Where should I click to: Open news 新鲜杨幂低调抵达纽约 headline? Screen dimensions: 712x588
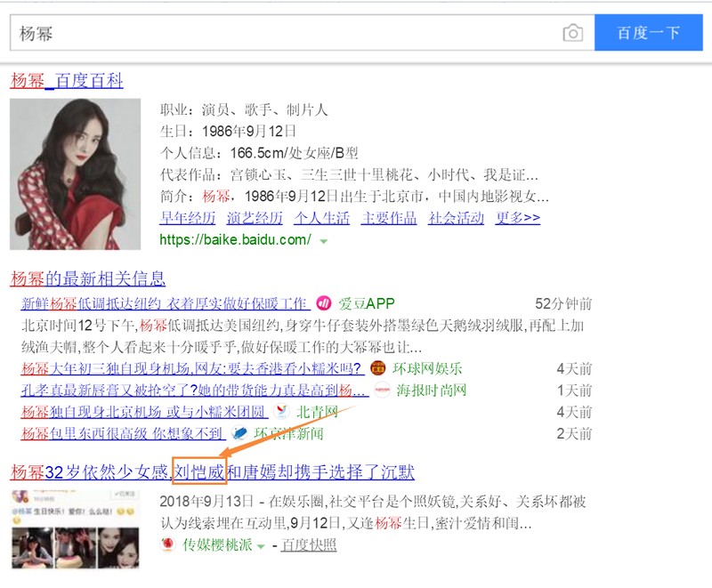[x=166, y=303]
